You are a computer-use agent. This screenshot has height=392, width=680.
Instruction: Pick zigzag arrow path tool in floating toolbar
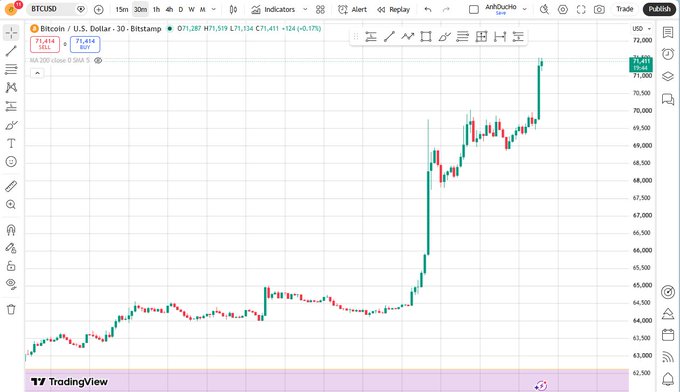click(408, 37)
